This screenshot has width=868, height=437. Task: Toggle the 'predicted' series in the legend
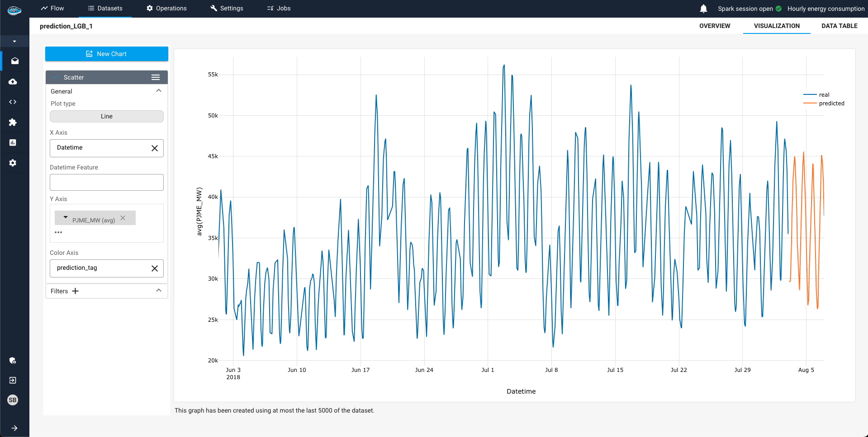[831, 103]
